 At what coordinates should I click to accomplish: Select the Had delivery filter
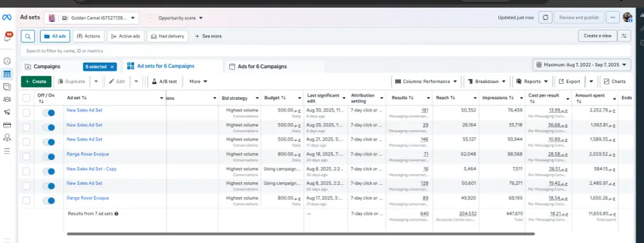[167, 36]
